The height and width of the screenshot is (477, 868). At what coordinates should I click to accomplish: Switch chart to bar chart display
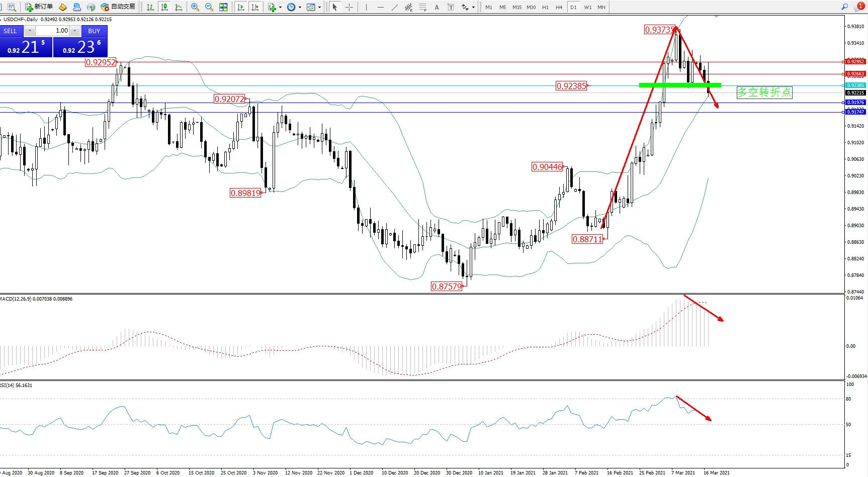[x=150, y=7]
